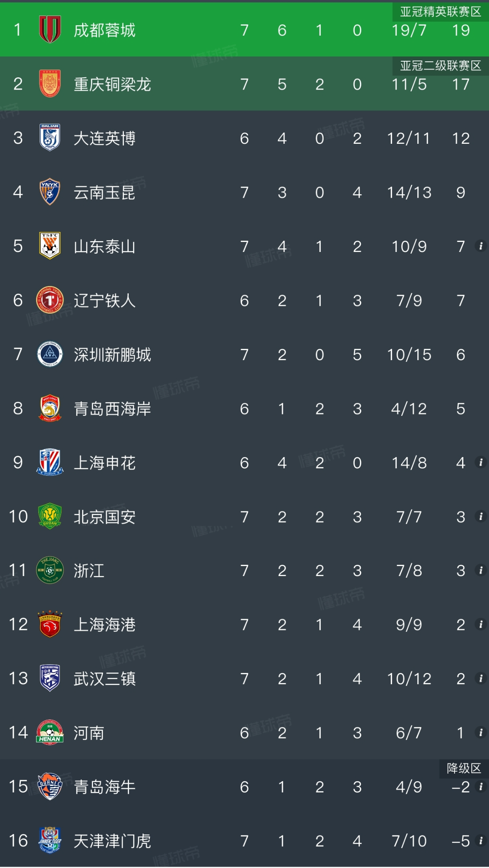Click the Tianjin Jinmen Tiger (天津津门虎) crest

tap(50, 841)
